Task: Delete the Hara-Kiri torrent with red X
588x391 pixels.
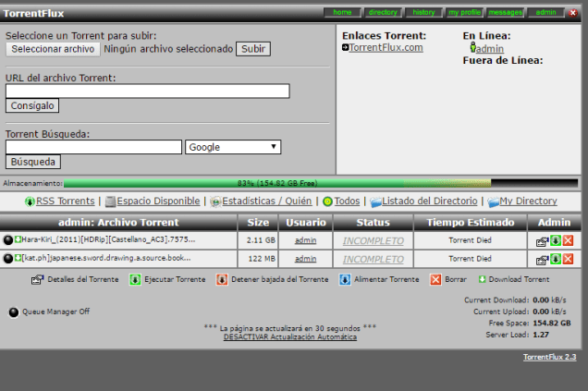Action: point(569,240)
